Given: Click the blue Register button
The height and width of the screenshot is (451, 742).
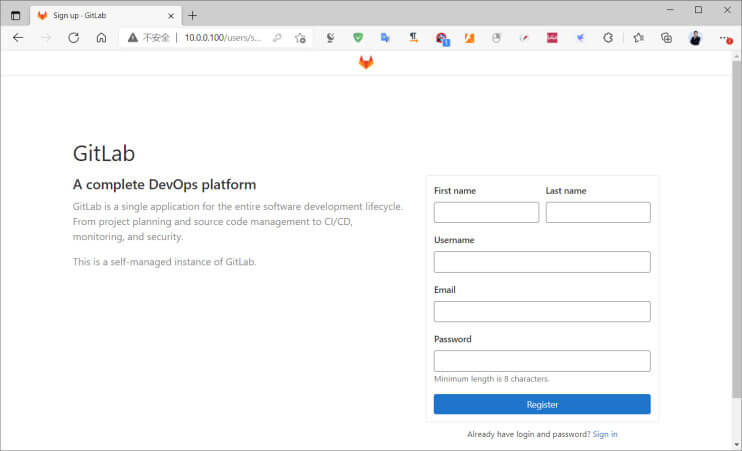Looking at the screenshot, I should coord(542,404).
